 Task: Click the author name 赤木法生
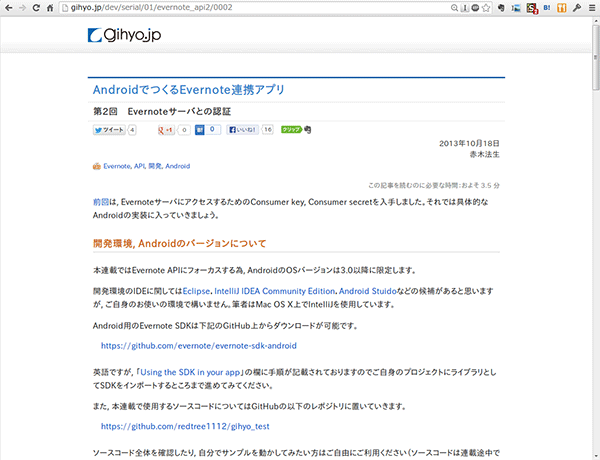[484, 155]
